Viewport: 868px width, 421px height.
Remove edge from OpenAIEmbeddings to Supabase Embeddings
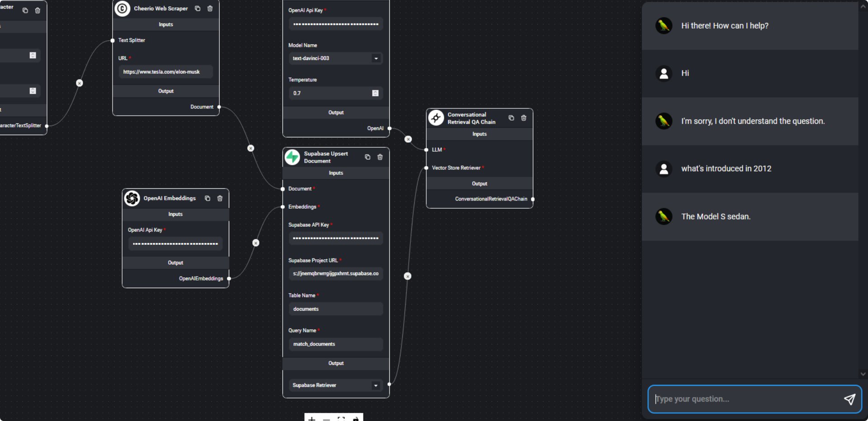(256, 243)
